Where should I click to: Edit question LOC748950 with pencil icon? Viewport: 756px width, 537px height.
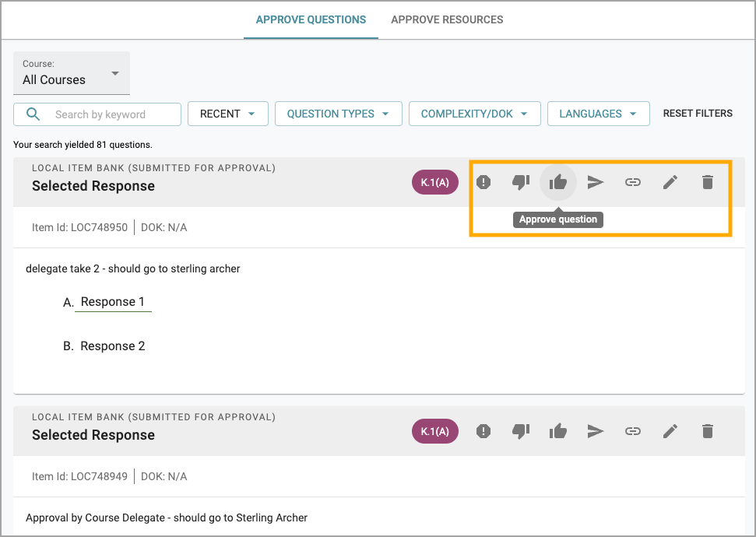coord(670,182)
